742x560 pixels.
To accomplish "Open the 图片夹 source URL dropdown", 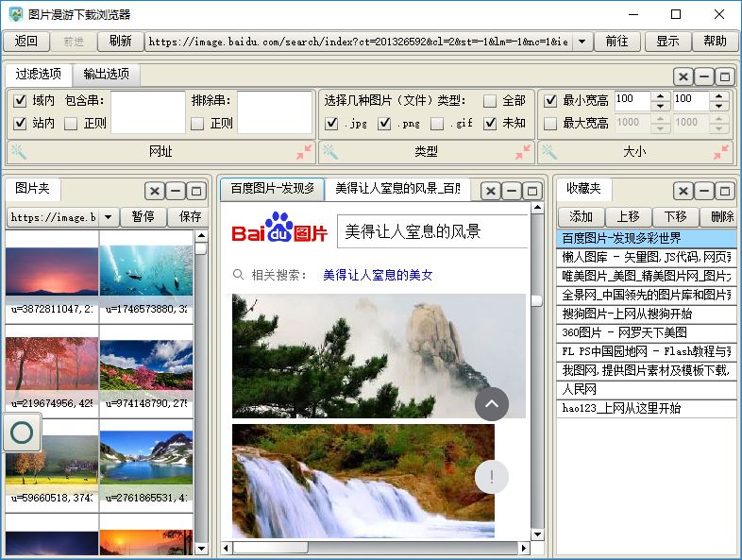I will [x=108, y=217].
